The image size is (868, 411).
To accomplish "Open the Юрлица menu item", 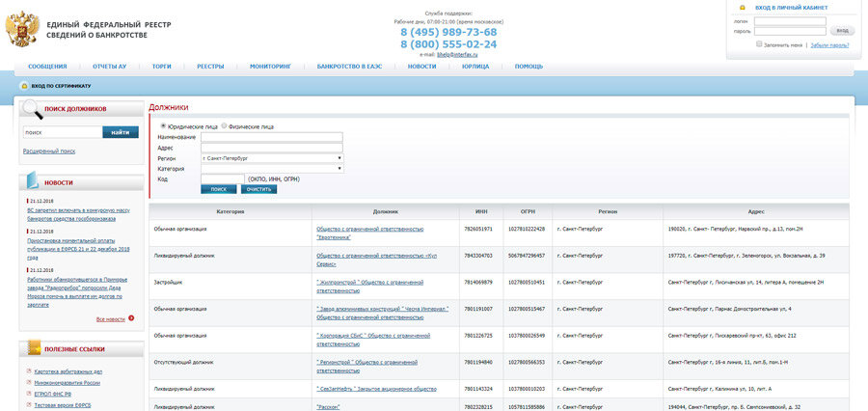I will [x=475, y=67].
